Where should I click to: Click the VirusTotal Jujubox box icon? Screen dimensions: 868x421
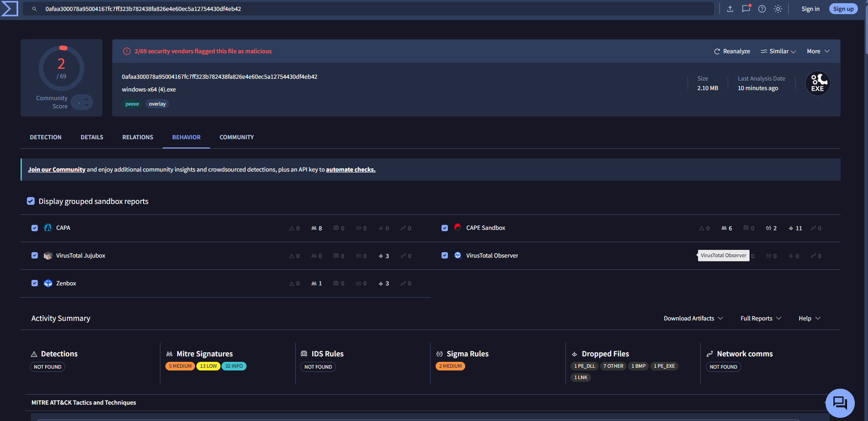(48, 255)
